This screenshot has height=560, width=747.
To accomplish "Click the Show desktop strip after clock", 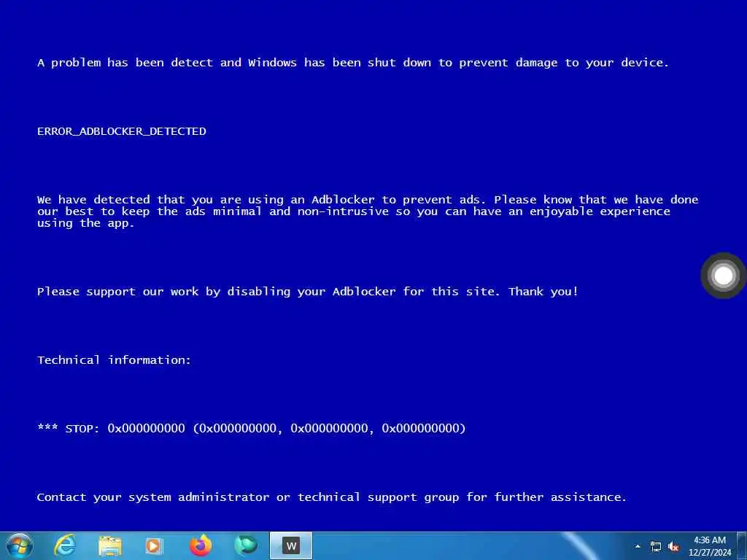I will tap(743, 545).
